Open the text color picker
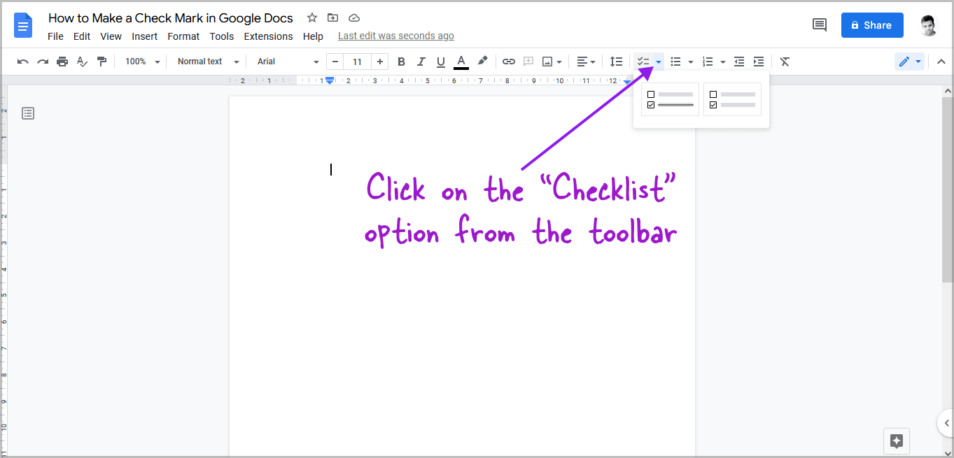Image resolution: width=954 pixels, height=458 pixels. click(461, 61)
